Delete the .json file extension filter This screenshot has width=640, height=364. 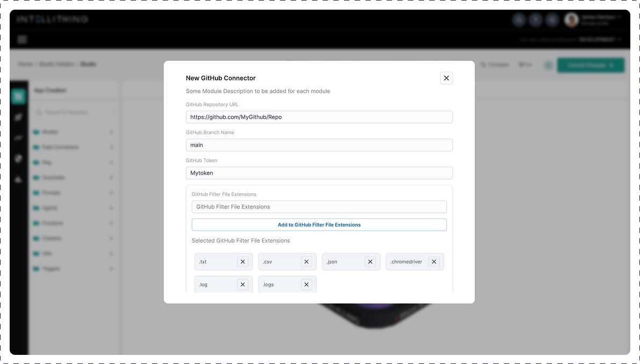pyautogui.click(x=370, y=262)
